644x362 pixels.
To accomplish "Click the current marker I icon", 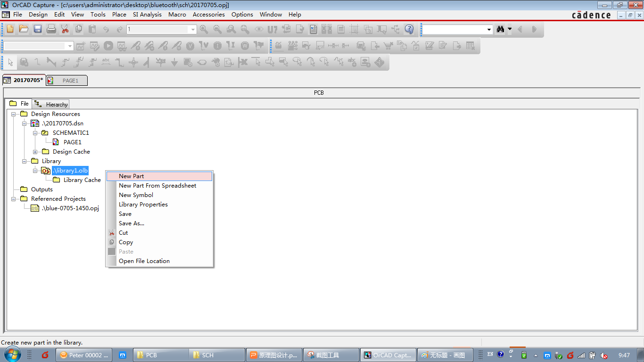I will tap(217, 46).
